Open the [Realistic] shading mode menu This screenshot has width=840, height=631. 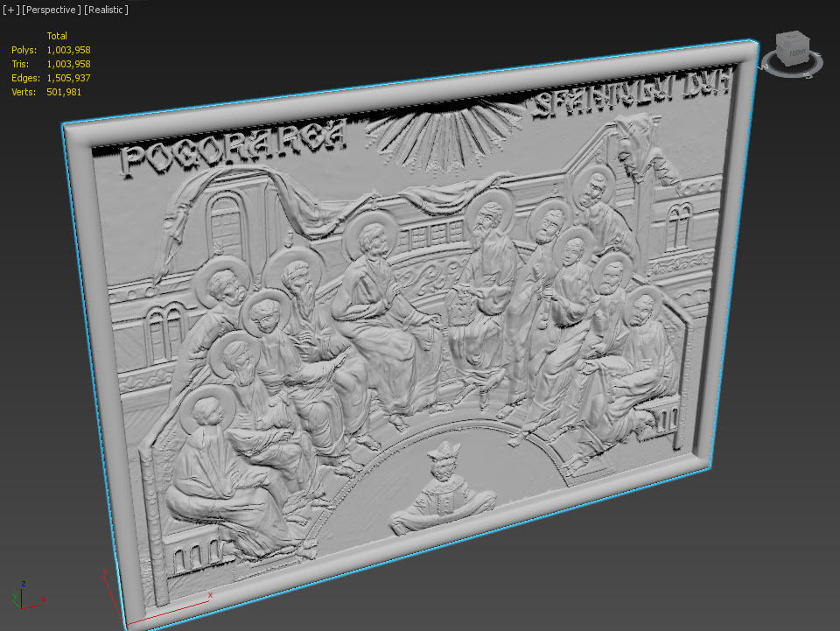106,10
